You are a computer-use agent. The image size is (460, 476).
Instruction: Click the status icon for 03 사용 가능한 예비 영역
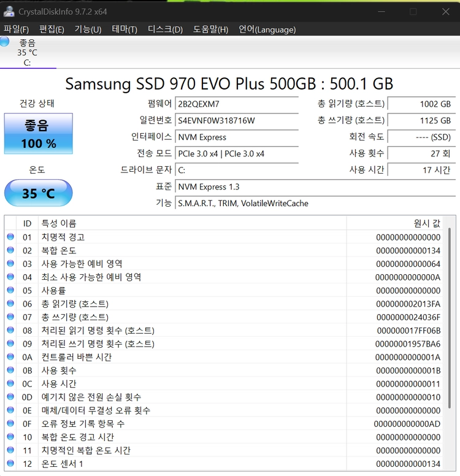click(x=10, y=263)
